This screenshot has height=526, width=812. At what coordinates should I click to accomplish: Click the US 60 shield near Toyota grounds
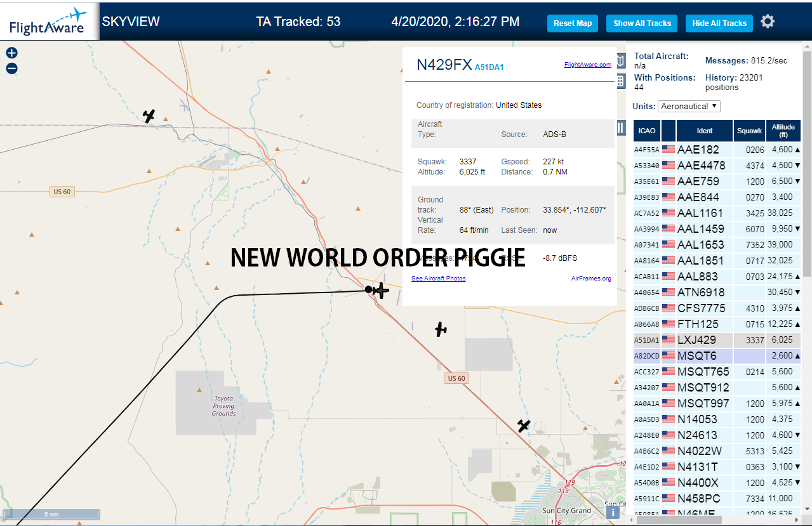click(456, 378)
